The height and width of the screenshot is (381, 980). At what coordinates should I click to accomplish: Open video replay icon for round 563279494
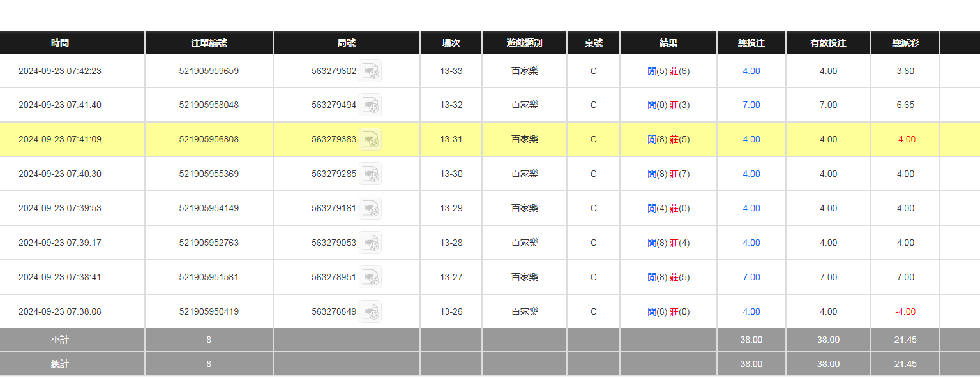370,105
